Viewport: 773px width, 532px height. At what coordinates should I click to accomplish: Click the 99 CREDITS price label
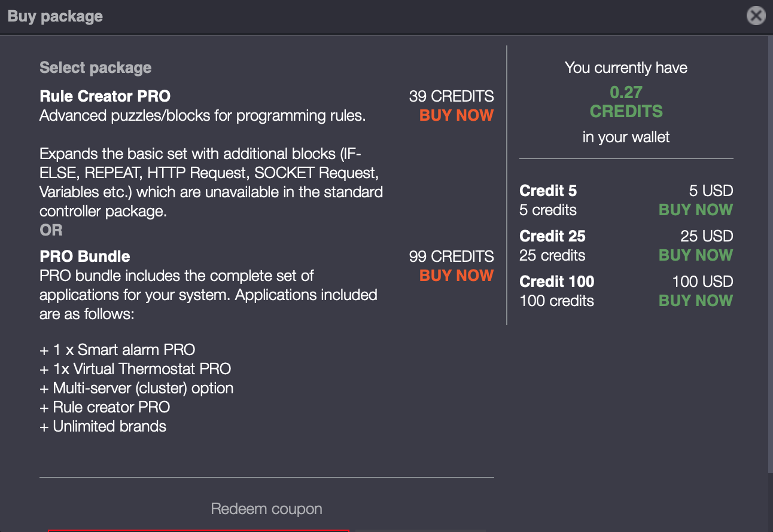[451, 256]
